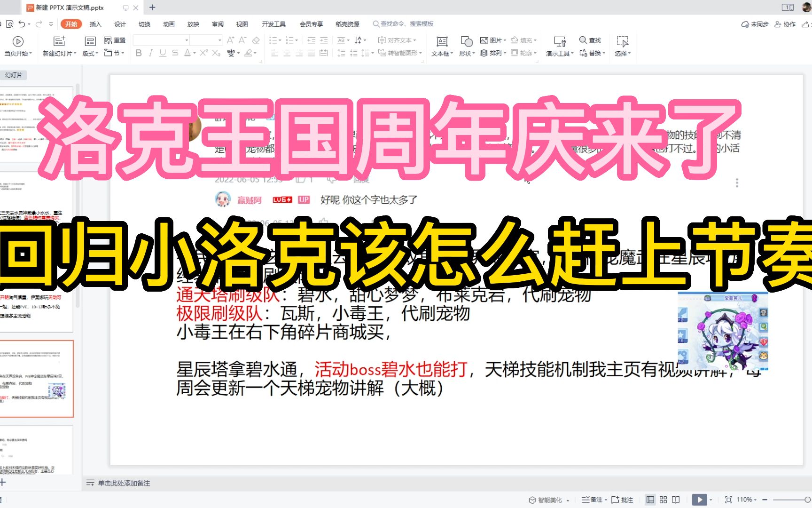Click the text highlight color button
The height and width of the screenshot is (508, 812).
pos(248,53)
